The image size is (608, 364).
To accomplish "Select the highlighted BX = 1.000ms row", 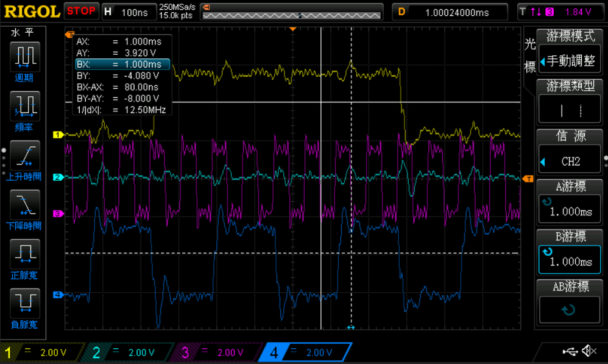I will point(122,65).
